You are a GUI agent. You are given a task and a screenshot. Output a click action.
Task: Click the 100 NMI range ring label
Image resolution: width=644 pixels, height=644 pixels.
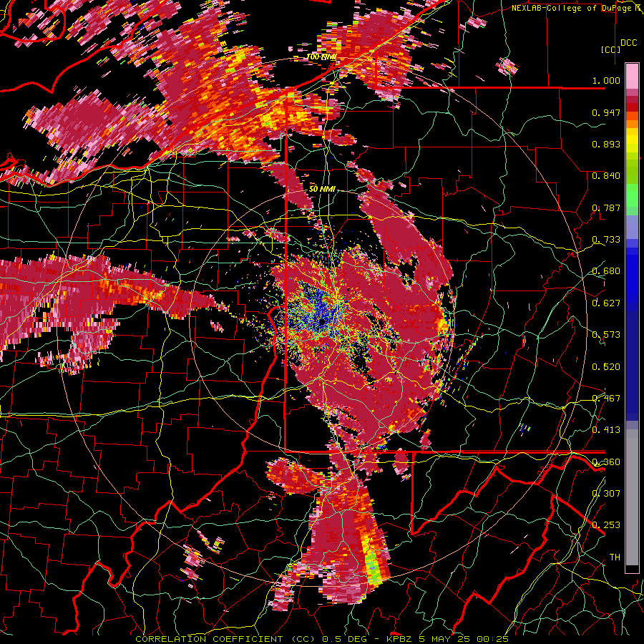(x=321, y=57)
